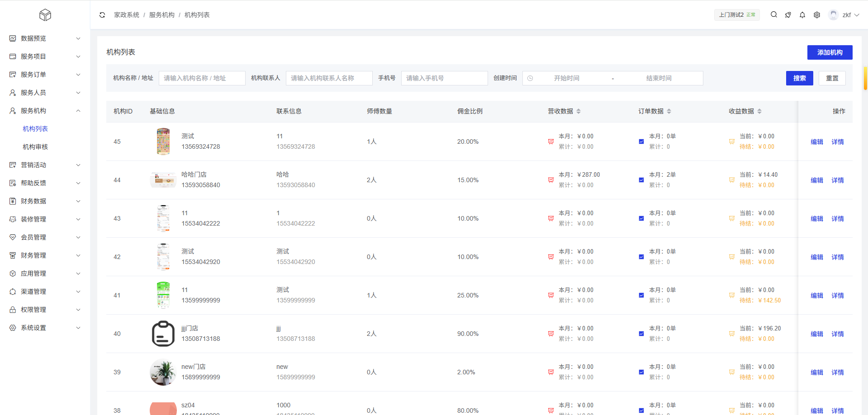Click the zkf user avatar
The height and width of the screenshot is (415, 868).
tap(833, 15)
